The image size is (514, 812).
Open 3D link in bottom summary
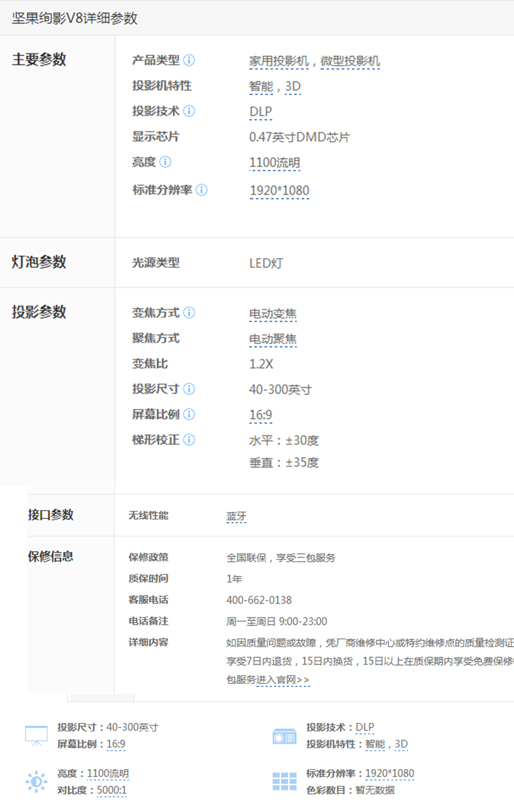(401, 744)
